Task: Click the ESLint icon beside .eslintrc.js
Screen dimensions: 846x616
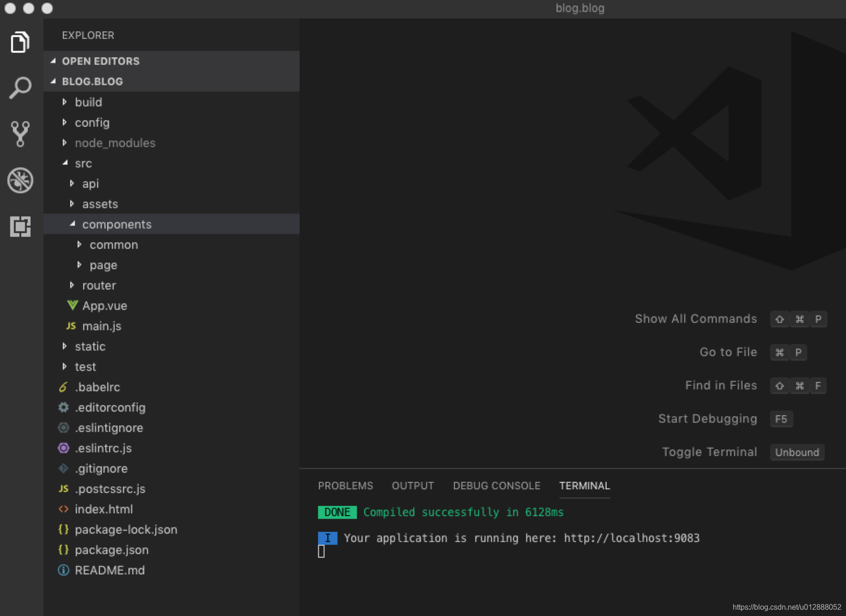Action: (x=63, y=448)
